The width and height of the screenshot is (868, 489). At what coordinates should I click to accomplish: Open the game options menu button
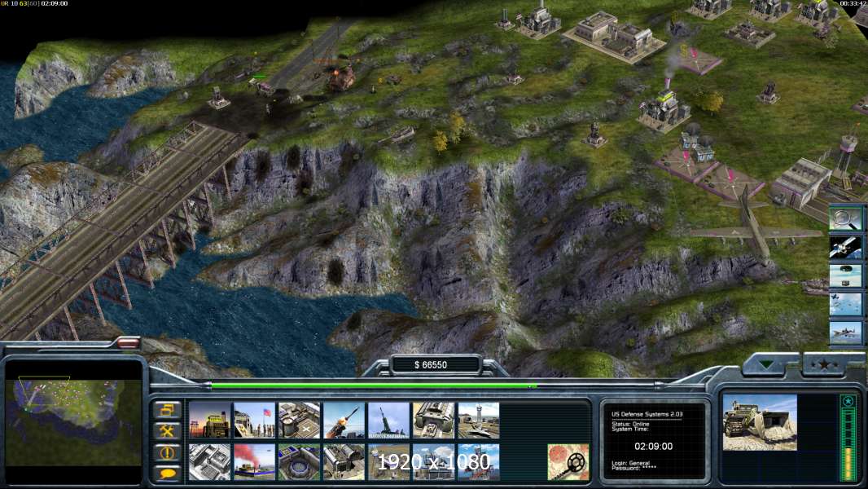[167, 411]
